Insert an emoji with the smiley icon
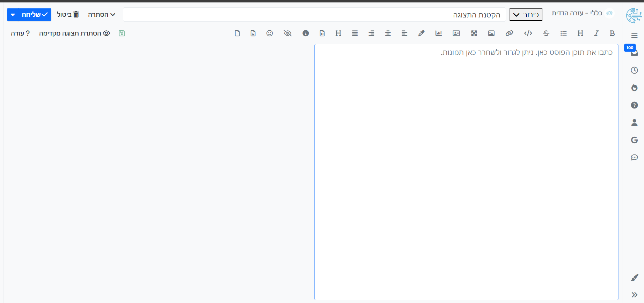The image size is (644, 303). click(x=269, y=33)
